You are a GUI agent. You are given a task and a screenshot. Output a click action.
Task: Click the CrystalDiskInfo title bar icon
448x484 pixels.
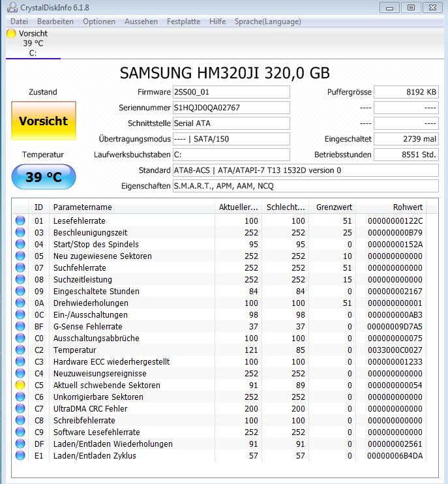12,7
